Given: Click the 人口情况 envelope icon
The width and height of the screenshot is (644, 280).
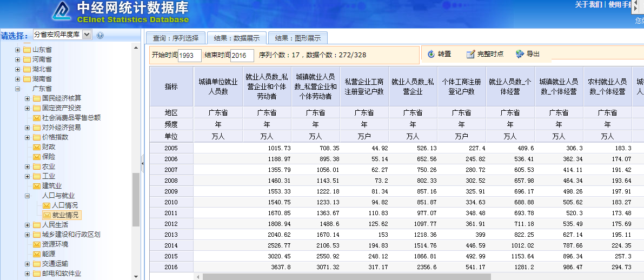Looking at the screenshot, I should tap(47, 205).
